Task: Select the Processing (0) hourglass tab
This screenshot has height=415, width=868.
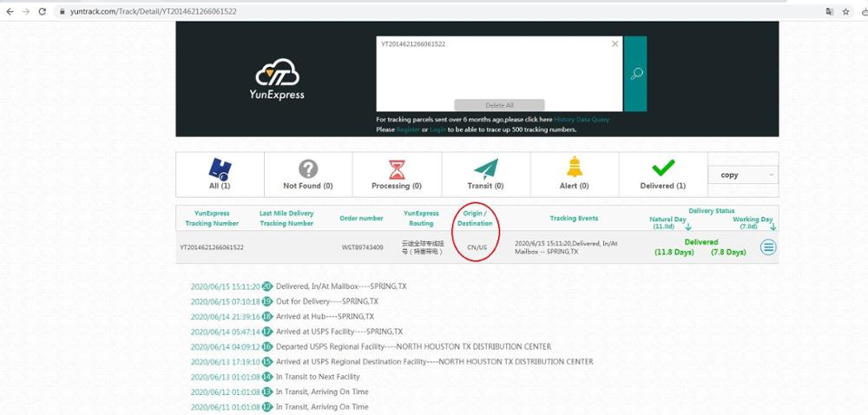Action: pyautogui.click(x=397, y=175)
